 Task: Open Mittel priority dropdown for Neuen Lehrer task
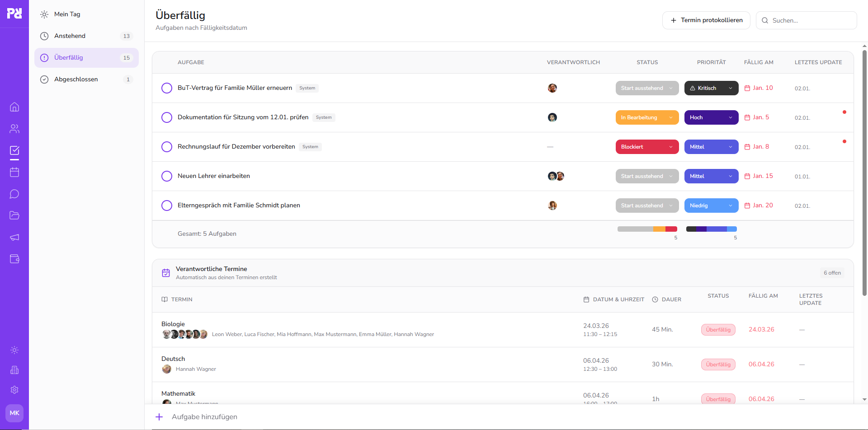click(x=711, y=176)
